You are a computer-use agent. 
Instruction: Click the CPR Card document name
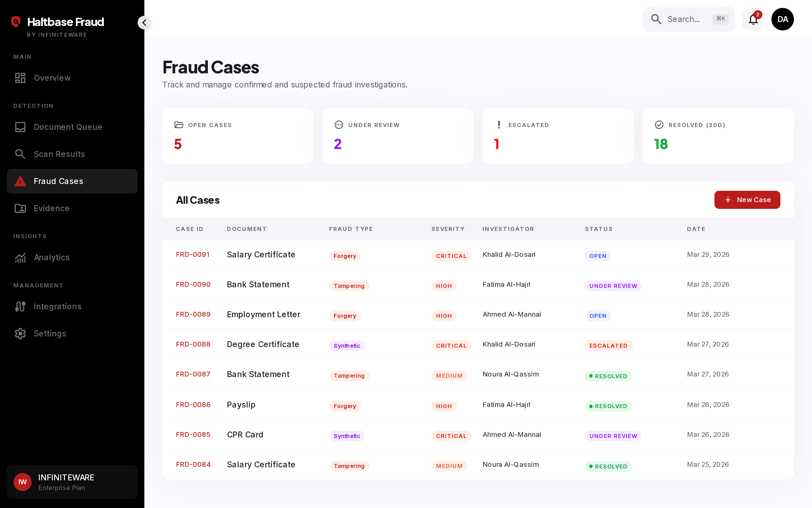pos(245,435)
